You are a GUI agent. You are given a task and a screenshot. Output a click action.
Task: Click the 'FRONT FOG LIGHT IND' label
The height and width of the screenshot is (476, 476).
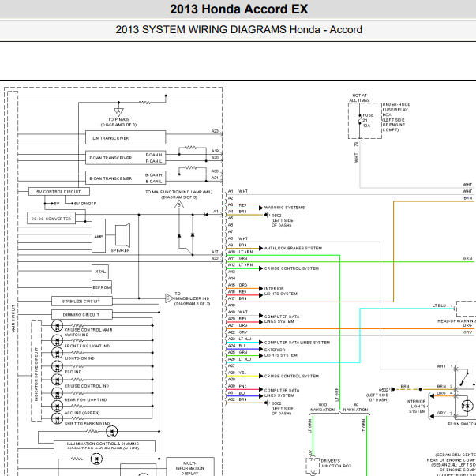[x=87, y=346]
